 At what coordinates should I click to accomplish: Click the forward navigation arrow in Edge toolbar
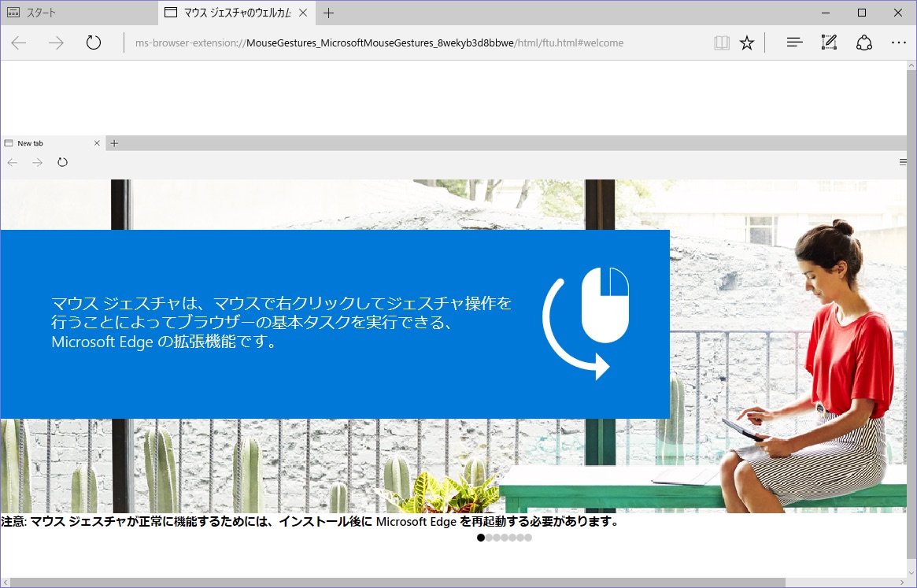click(56, 43)
